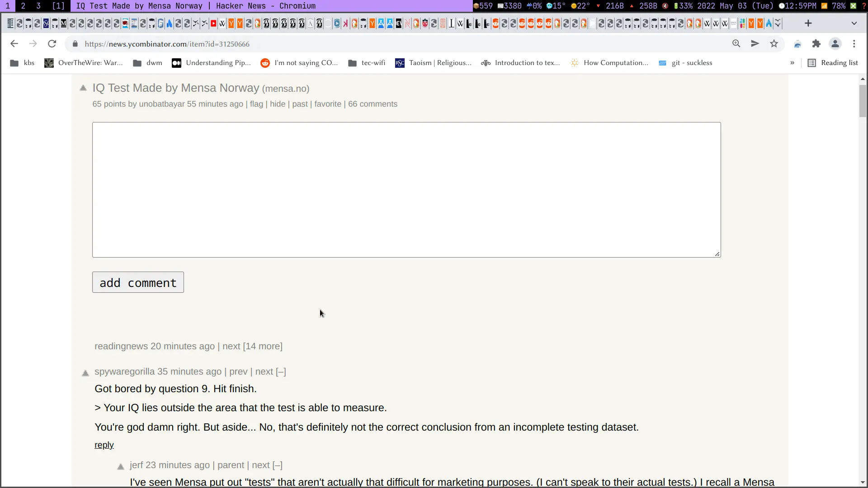This screenshot has height=488, width=868.
Task: Open Taoism | Religious... bookmark
Action: click(433, 63)
